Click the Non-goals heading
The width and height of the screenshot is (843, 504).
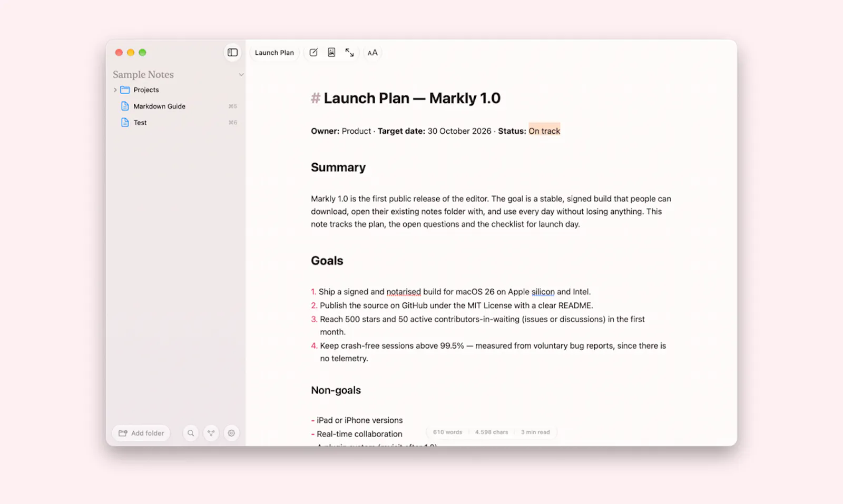336,390
